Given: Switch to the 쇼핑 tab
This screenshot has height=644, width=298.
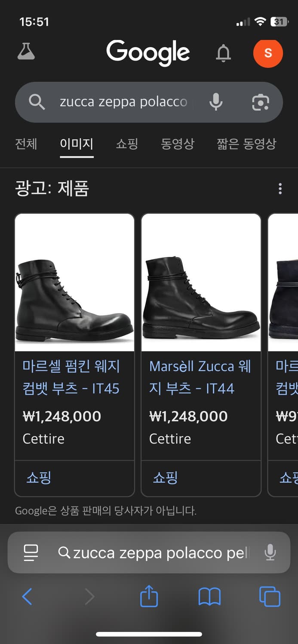Looking at the screenshot, I should click(127, 144).
